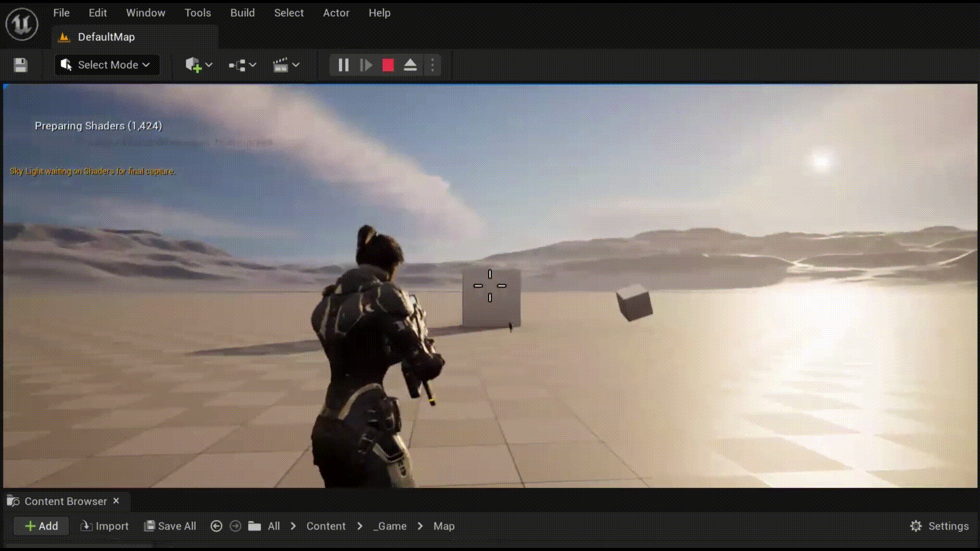Open the File menu
Screen dimensions: 980x551
pos(61,13)
